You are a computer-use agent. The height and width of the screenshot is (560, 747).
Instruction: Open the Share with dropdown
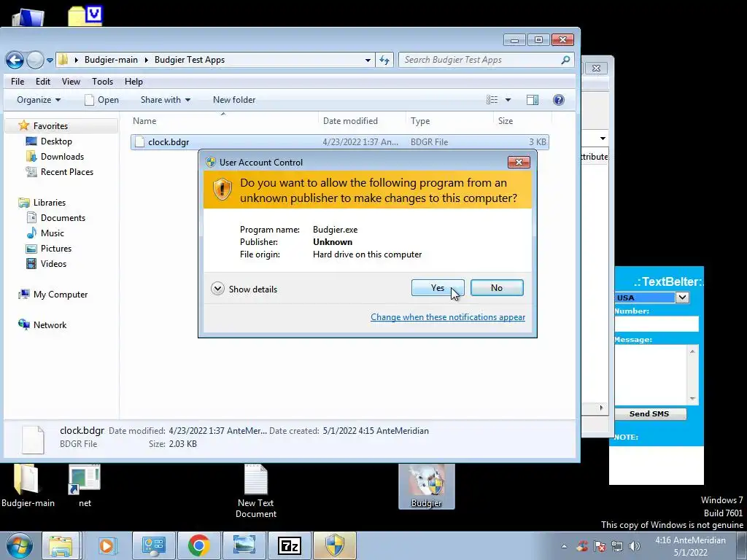[166, 100]
